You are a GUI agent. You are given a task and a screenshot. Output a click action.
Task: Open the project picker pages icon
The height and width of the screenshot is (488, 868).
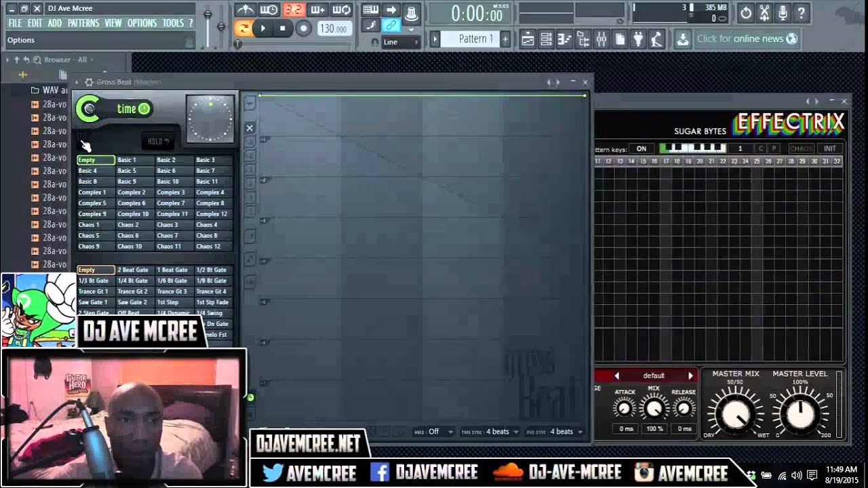[x=619, y=40]
